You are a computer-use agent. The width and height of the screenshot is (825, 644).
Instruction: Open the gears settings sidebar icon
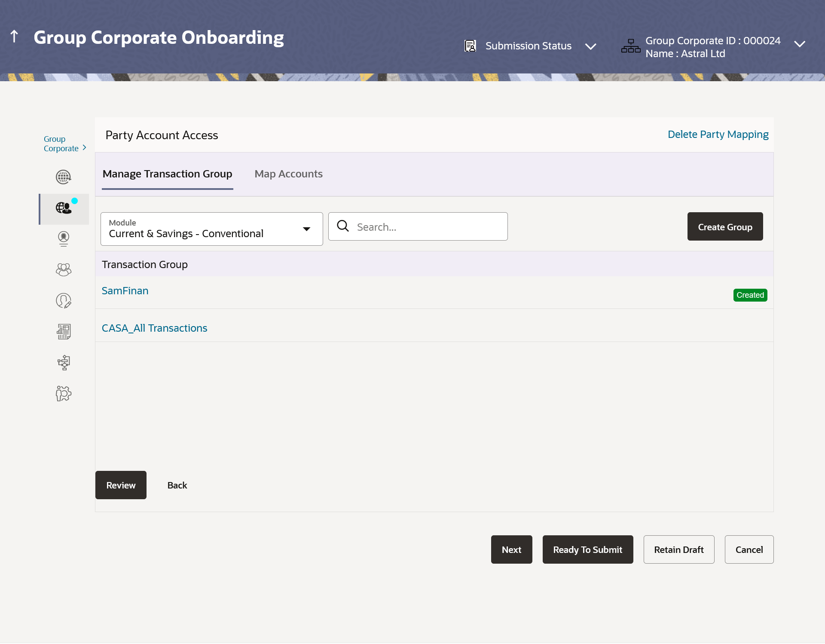(64, 393)
